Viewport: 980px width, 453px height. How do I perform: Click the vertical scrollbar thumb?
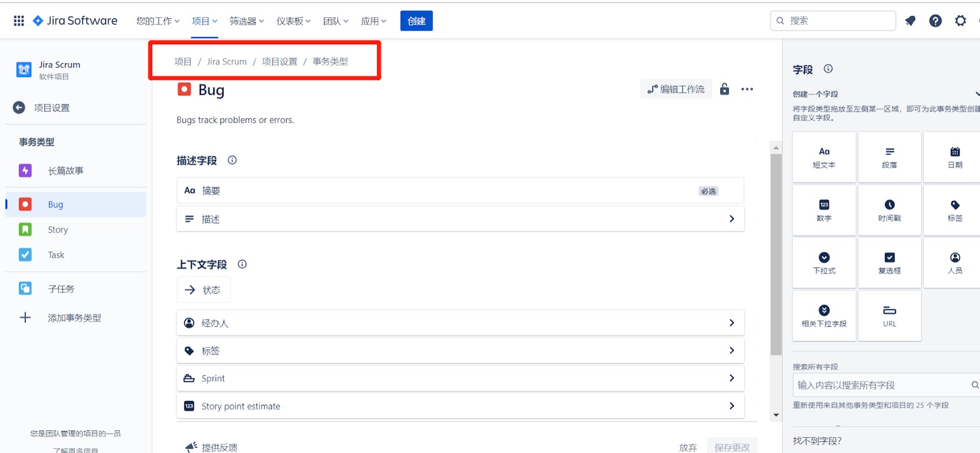coord(776,254)
